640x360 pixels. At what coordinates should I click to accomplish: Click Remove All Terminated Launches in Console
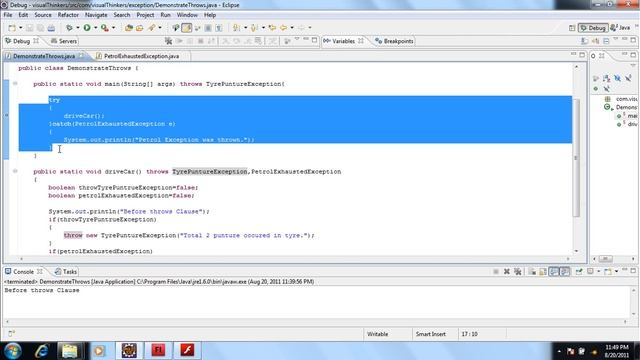(518, 271)
